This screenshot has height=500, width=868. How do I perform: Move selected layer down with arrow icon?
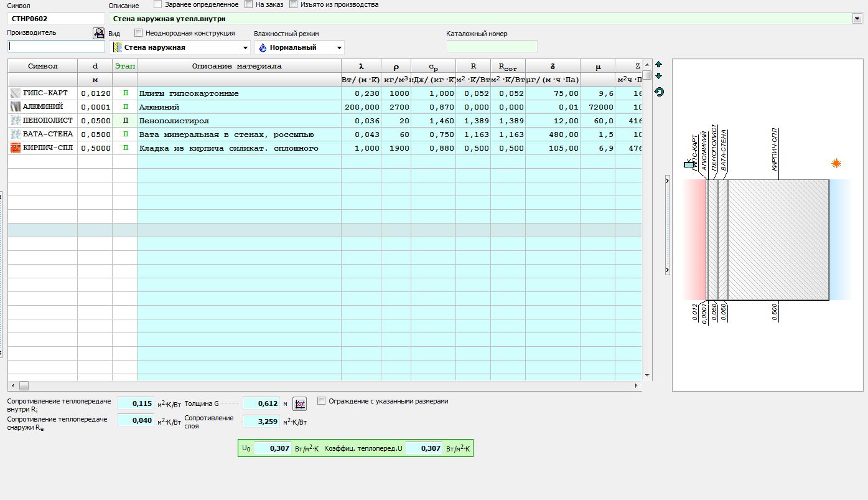659,76
